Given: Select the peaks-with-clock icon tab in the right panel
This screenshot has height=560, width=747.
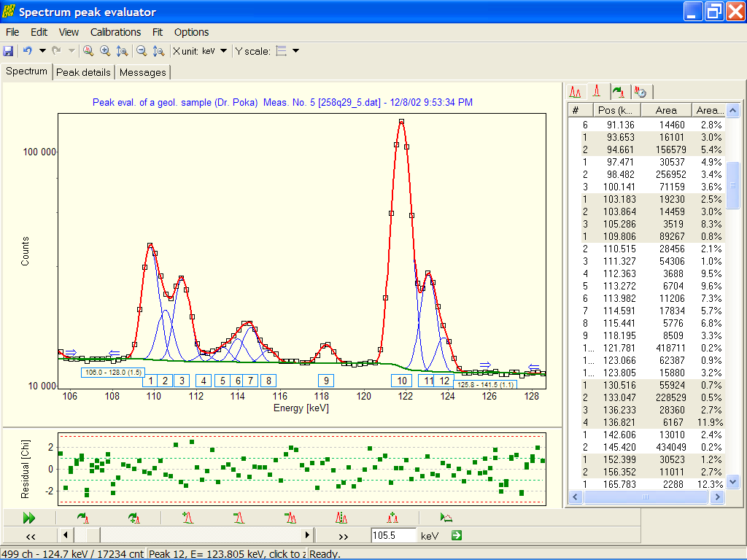Looking at the screenshot, I should (640, 92).
